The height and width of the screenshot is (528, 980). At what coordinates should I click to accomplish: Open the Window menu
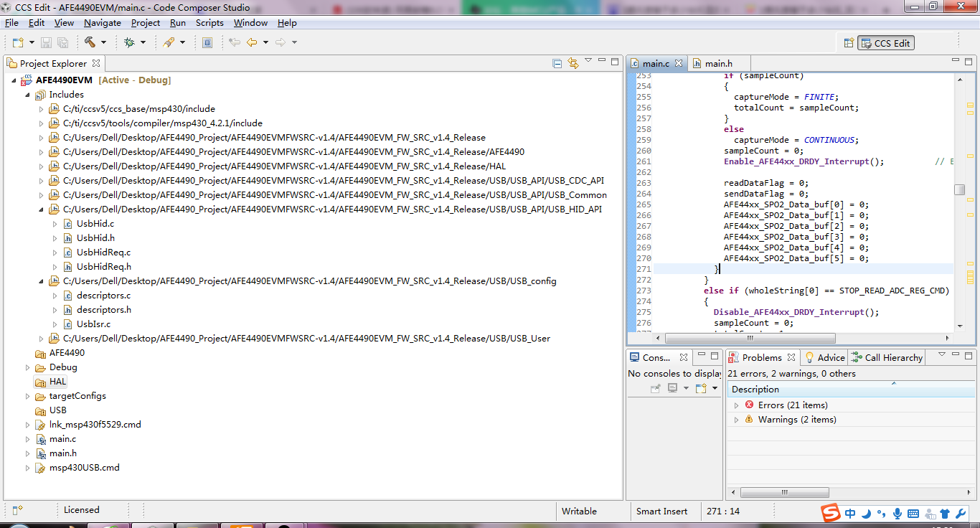tap(250, 23)
